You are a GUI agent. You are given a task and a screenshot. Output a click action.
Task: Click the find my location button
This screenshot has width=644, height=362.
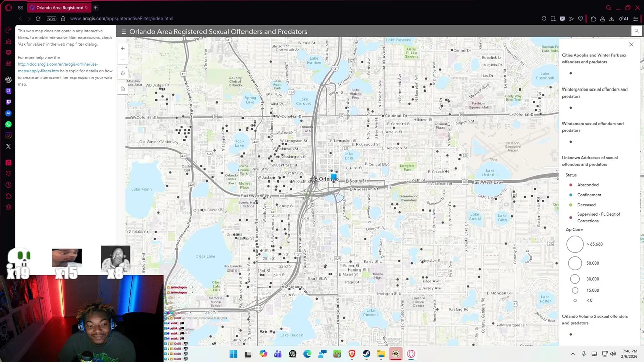(x=122, y=73)
